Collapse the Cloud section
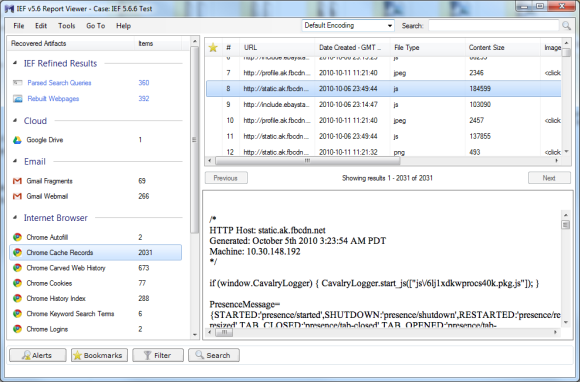Viewport: 580px width, 382px height. [15, 121]
